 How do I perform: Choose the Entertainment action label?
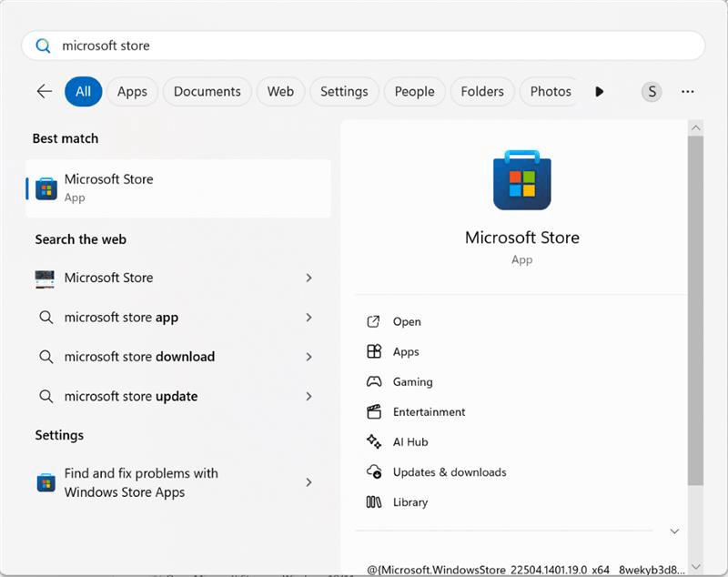coord(429,411)
